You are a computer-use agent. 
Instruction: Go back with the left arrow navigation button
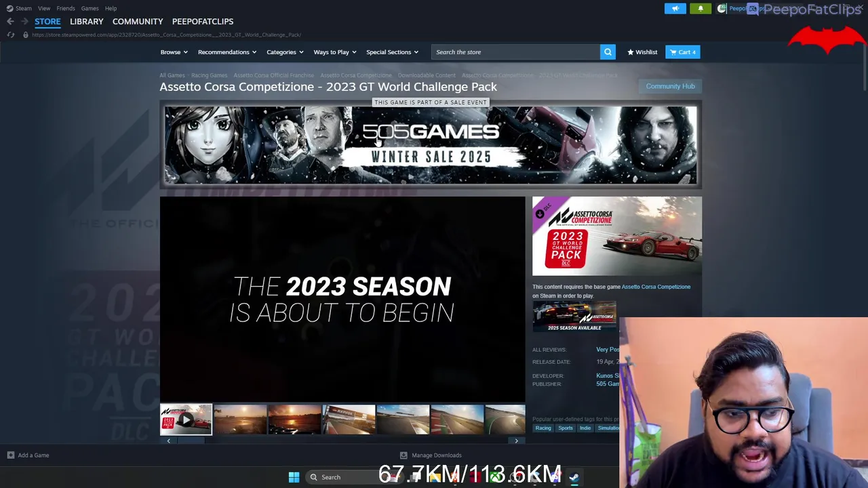10,22
